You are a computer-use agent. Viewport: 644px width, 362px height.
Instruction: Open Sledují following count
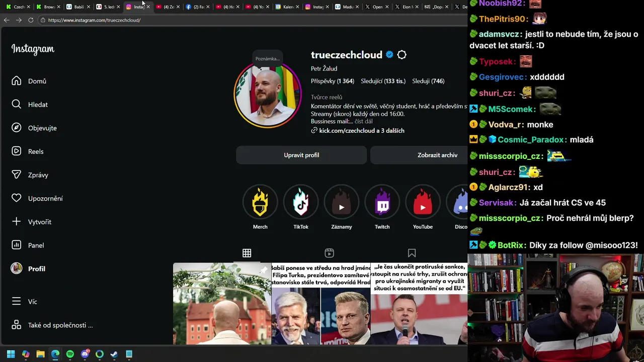[x=428, y=81]
